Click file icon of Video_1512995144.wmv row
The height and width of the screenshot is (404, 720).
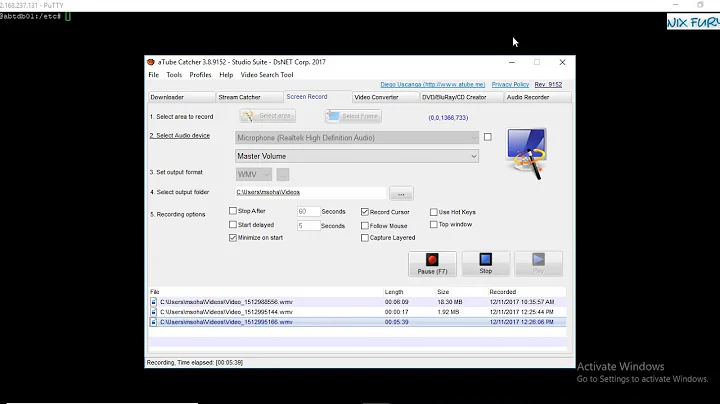153,312
